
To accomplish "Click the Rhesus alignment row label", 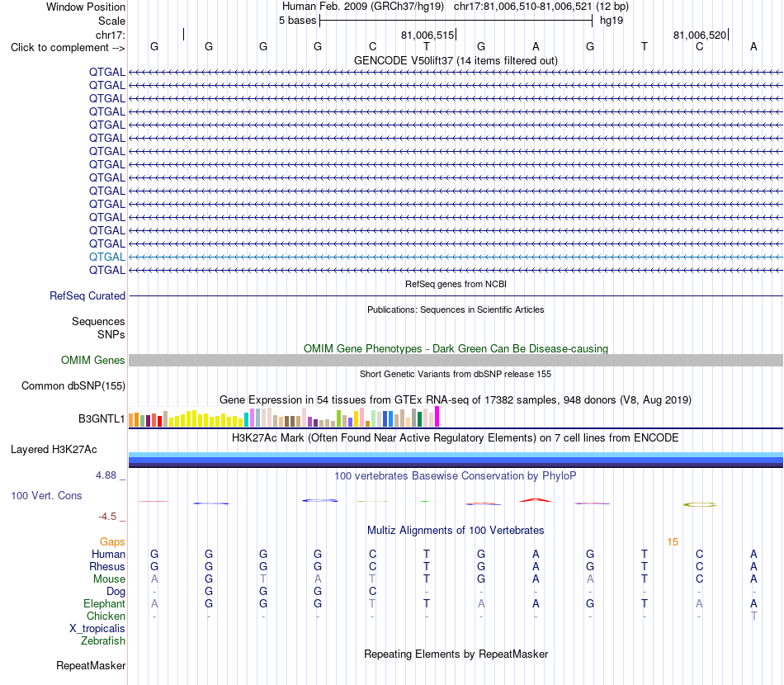I will coord(107,566).
